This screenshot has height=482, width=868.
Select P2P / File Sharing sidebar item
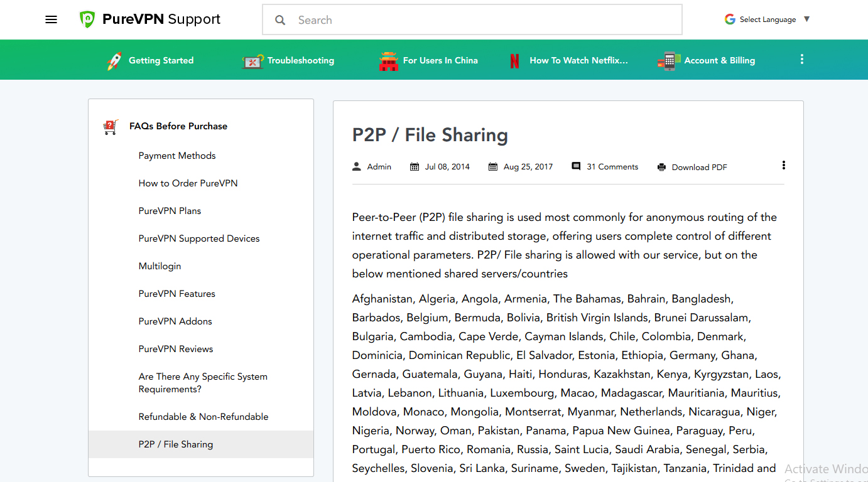(201, 444)
